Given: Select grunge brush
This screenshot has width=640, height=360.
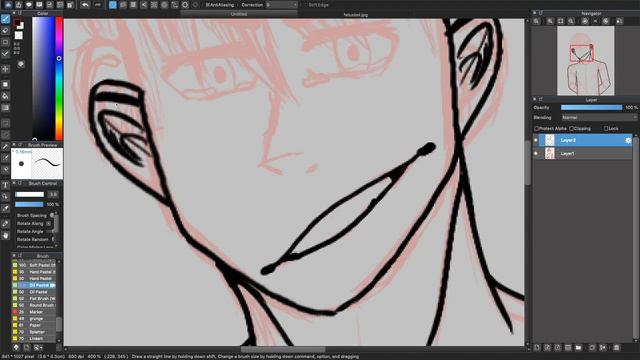Looking at the screenshot, I should tap(34, 319).
